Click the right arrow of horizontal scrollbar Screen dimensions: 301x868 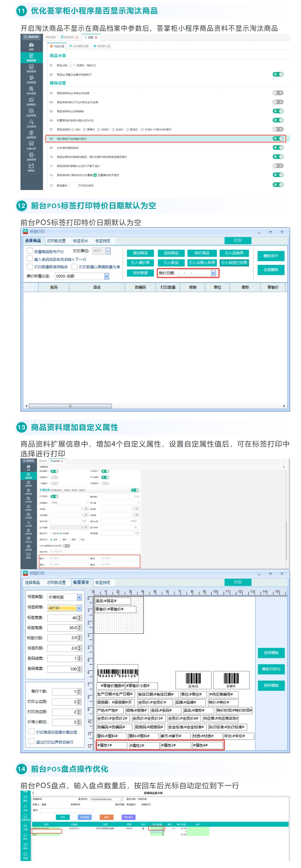click(284, 406)
